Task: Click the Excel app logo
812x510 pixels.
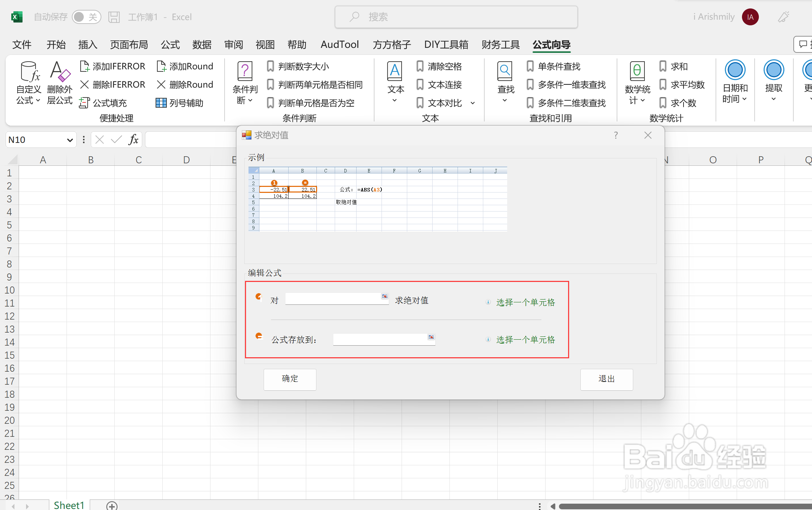Action: coord(17,17)
